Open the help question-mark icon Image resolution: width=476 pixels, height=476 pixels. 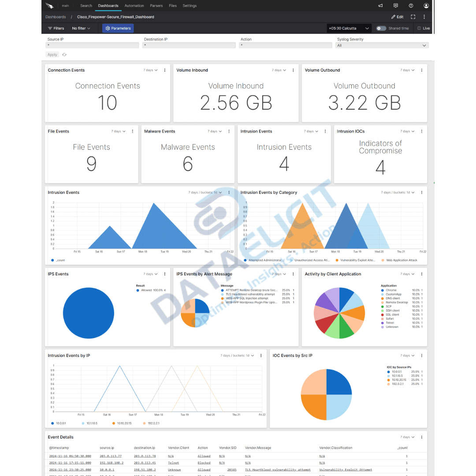(x=411, y=5)
